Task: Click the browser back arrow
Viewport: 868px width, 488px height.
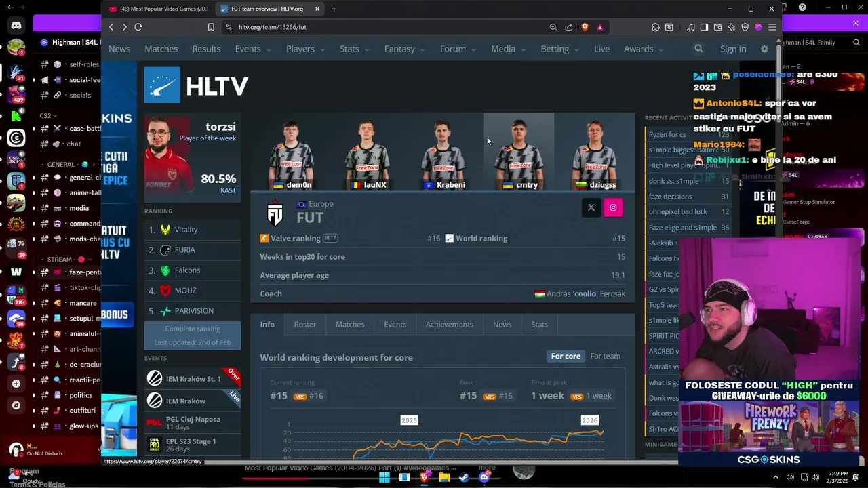Action: click(111, 27)
